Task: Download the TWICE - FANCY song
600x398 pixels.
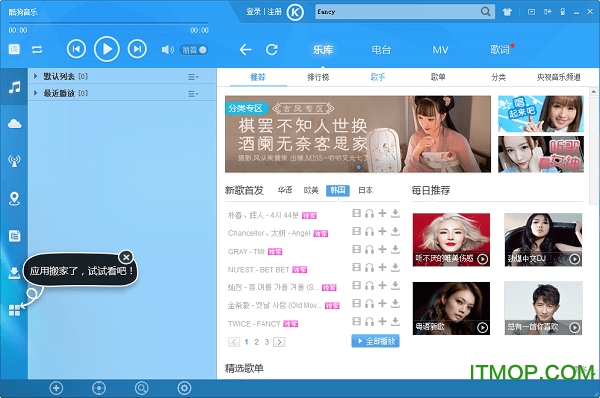Action: click(x=395, y=321)
